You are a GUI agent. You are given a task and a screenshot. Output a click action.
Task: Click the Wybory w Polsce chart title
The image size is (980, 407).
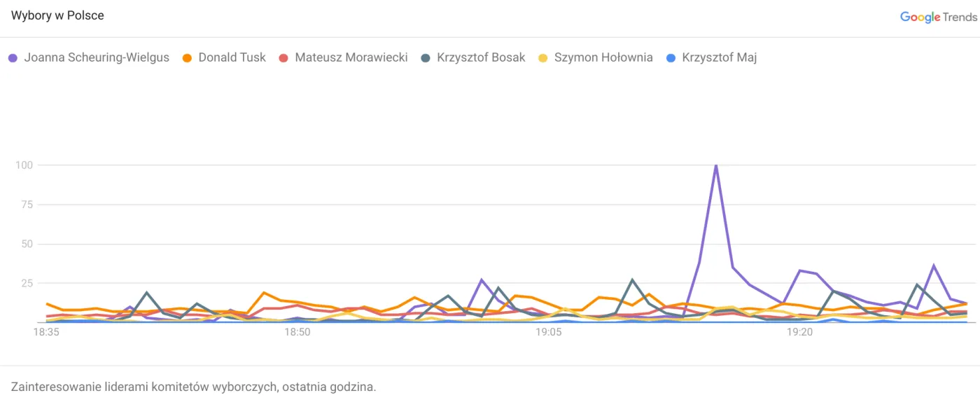click(57, 16)
